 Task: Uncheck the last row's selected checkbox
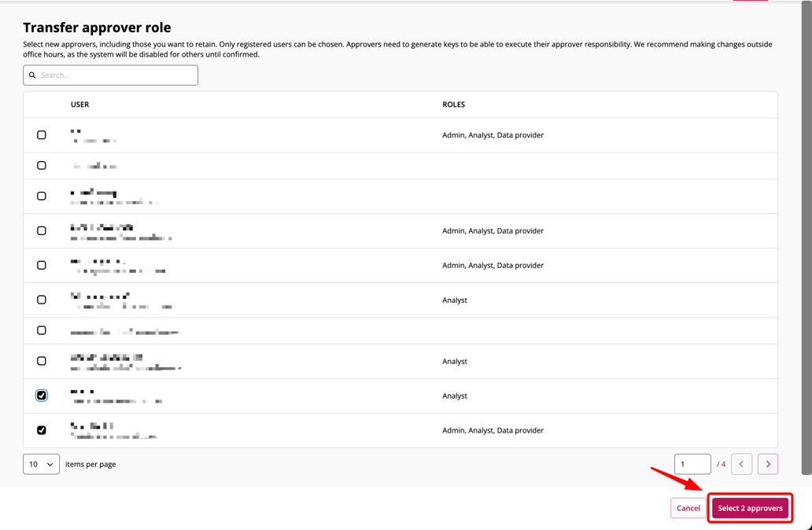(42, 430)
